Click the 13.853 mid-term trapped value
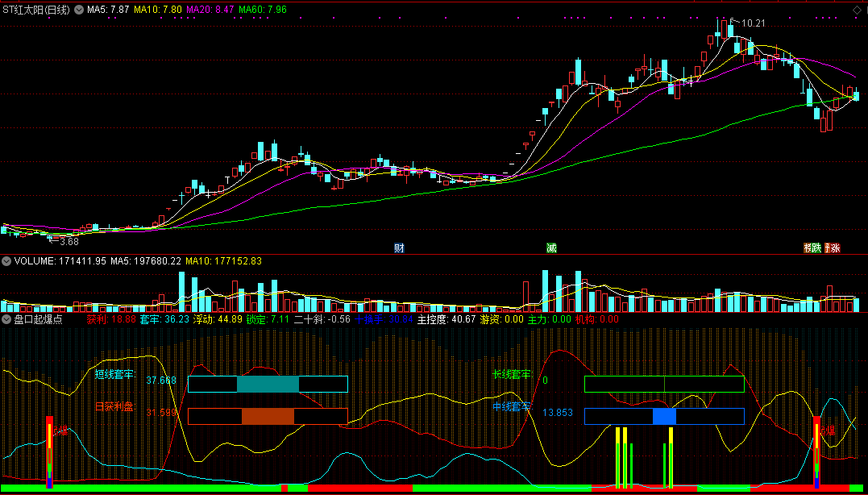 click(558, 413)
